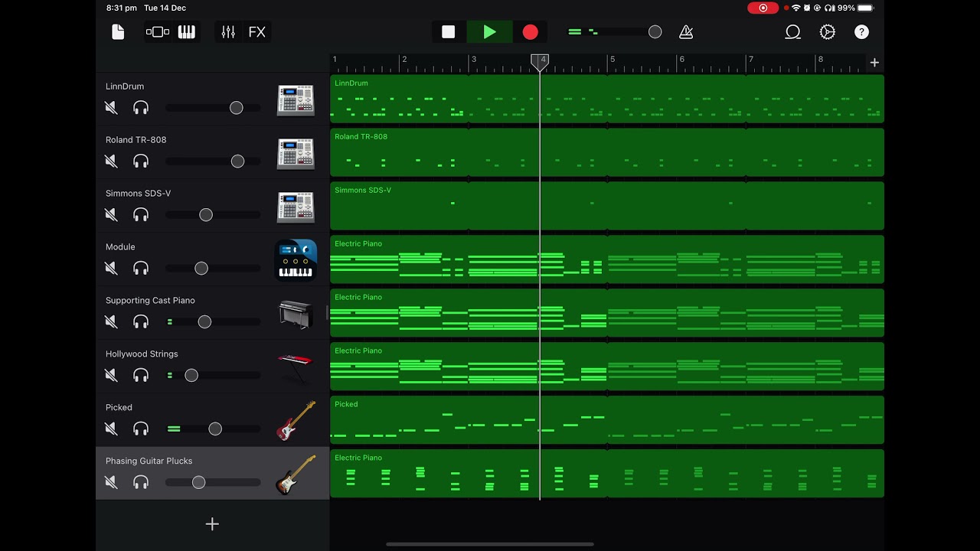
Task: Open My Songs document browser
Action: click(x=118, y=32)
